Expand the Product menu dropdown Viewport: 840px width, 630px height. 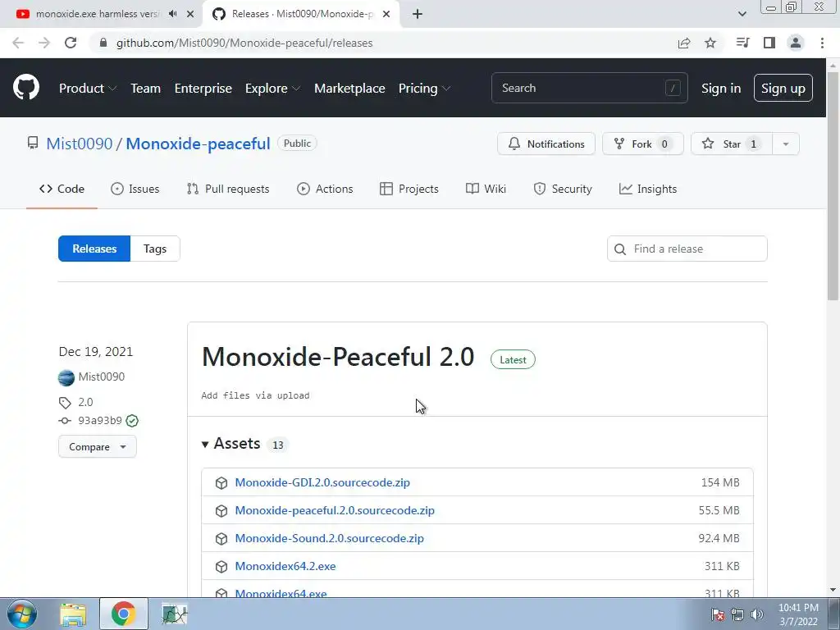(x=88, y=88)
